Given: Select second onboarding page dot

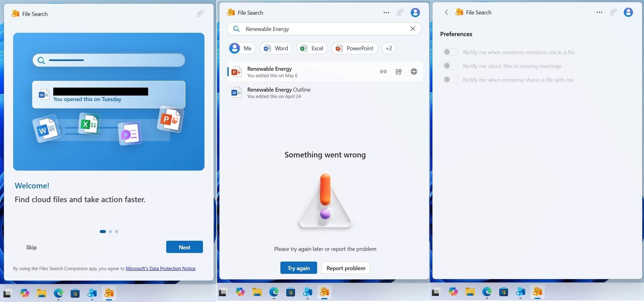Looking at the screenshot, I should click(110, 232).
